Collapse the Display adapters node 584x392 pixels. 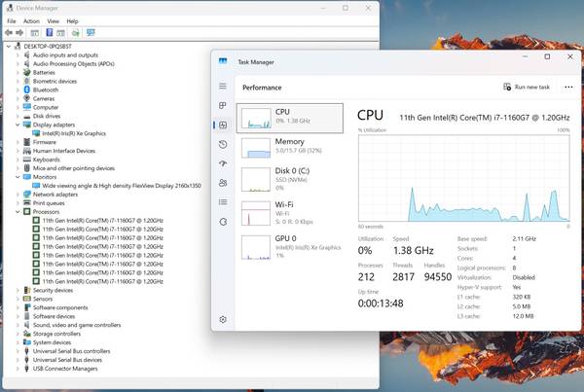[x=18, y=125]
